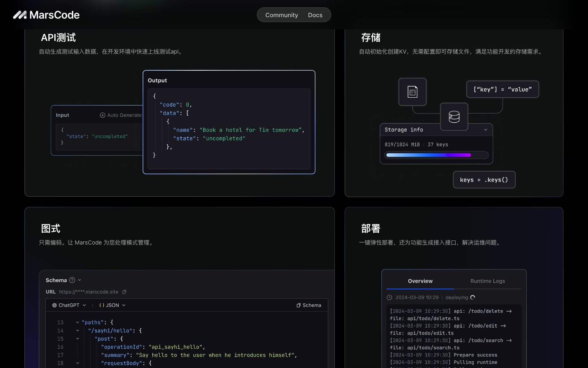Viewport: 588px width, 368px height.
Task: Open the Community link
Action: click(x=282, y=15)
